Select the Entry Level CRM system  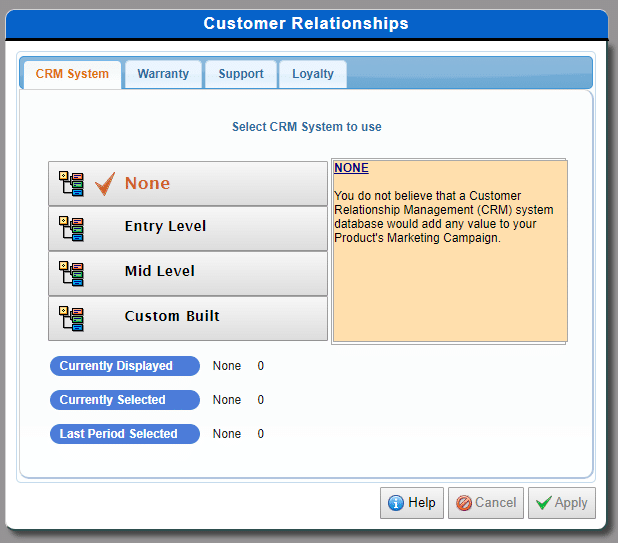(188, 228)
